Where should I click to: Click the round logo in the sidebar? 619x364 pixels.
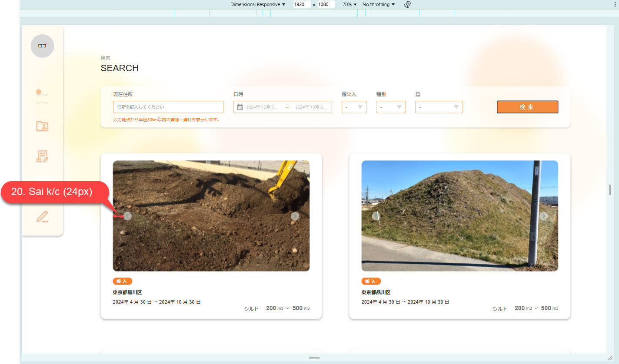42,46
